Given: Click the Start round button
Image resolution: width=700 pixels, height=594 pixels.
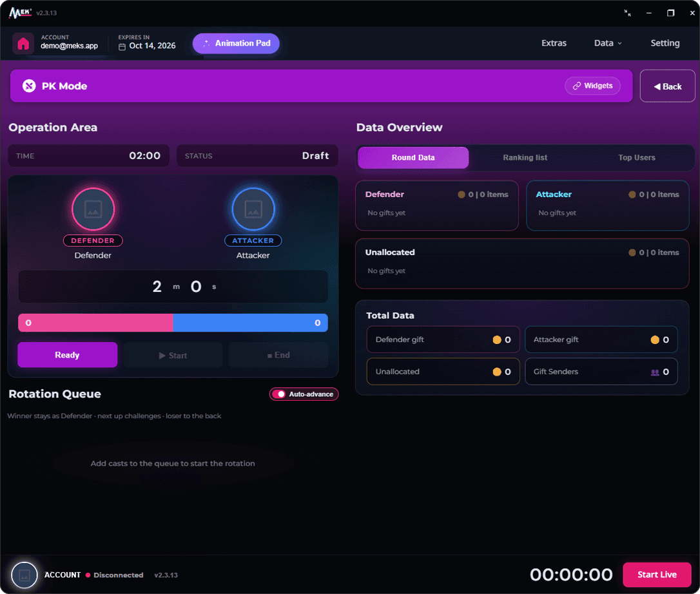Looking at the screenshot, I should pyautogui.click(x=173, y=355).
